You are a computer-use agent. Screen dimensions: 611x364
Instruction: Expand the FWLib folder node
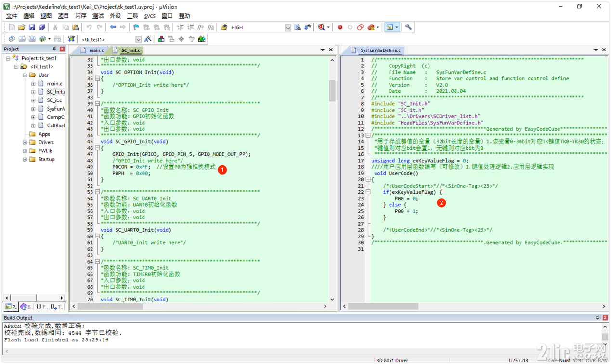pyautogui.click(x=25, y=151)
